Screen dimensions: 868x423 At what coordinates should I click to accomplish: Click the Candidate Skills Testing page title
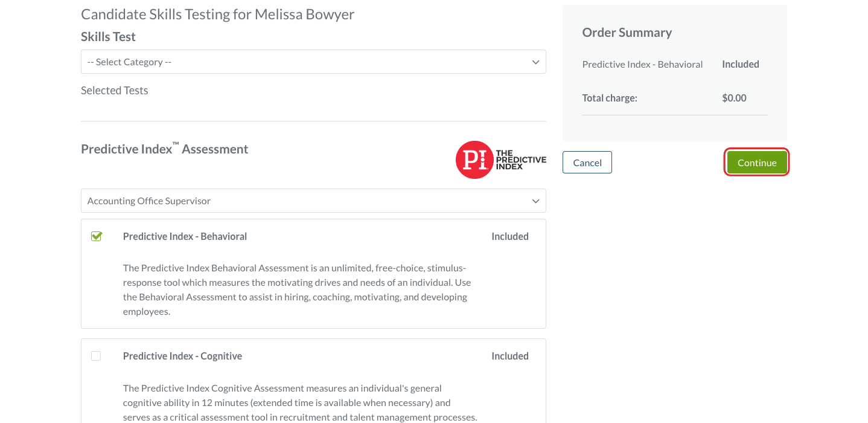217,15
